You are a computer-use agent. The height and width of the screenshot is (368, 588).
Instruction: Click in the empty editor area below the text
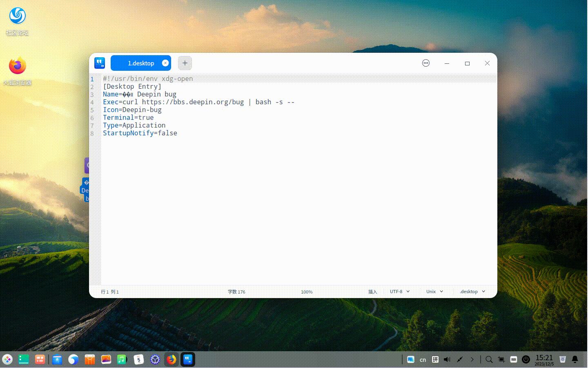click(x=298, y=211)
